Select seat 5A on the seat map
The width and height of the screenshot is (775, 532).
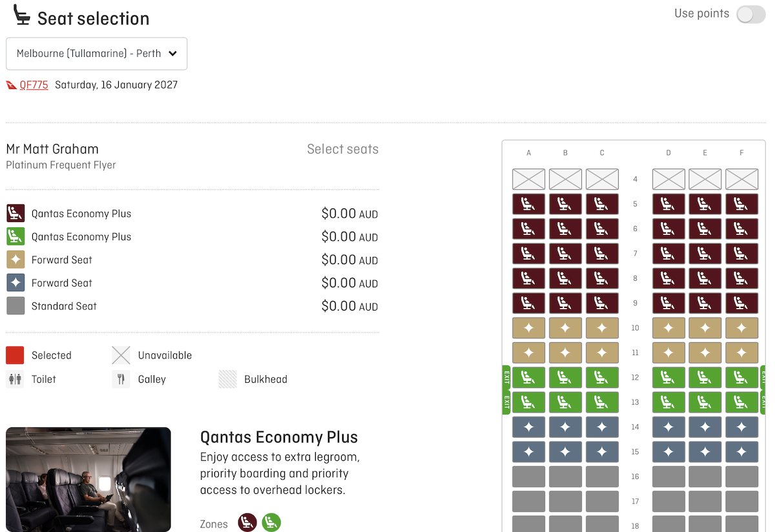click(x=528, y=203)
